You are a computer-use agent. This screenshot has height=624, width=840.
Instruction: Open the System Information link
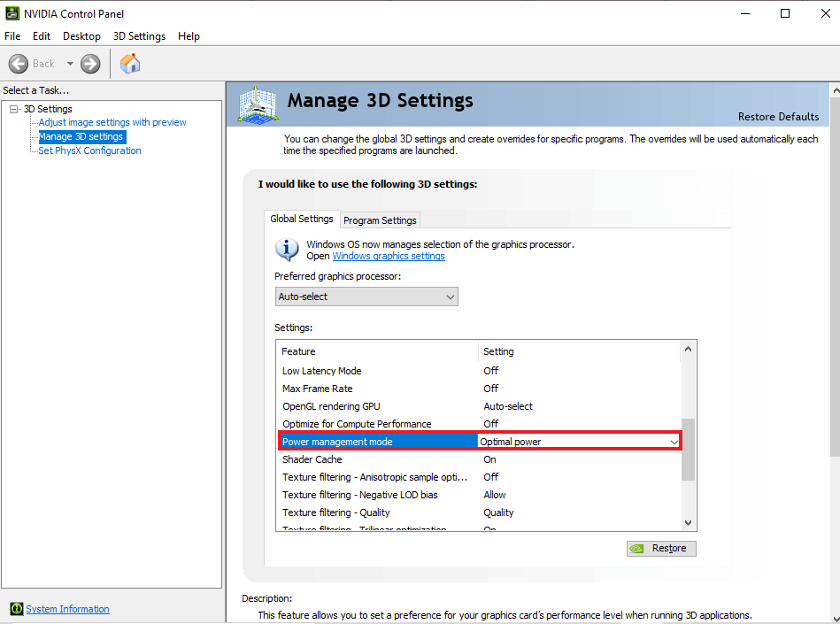pos(67,608)
